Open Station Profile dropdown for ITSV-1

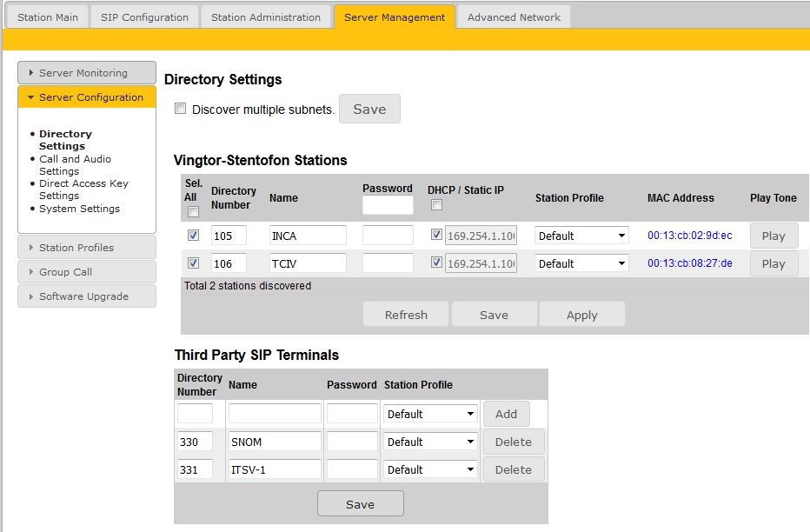pyautogui.click(x=430, y=469)
